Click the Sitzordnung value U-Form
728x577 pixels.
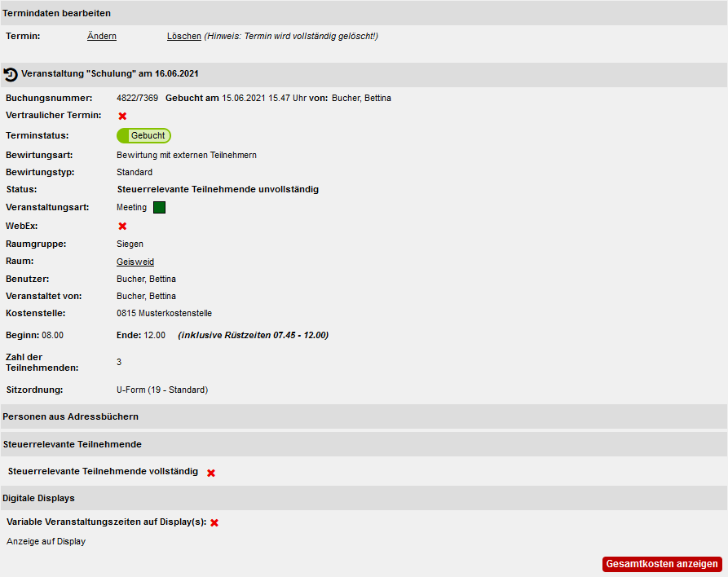click(162, 390)
